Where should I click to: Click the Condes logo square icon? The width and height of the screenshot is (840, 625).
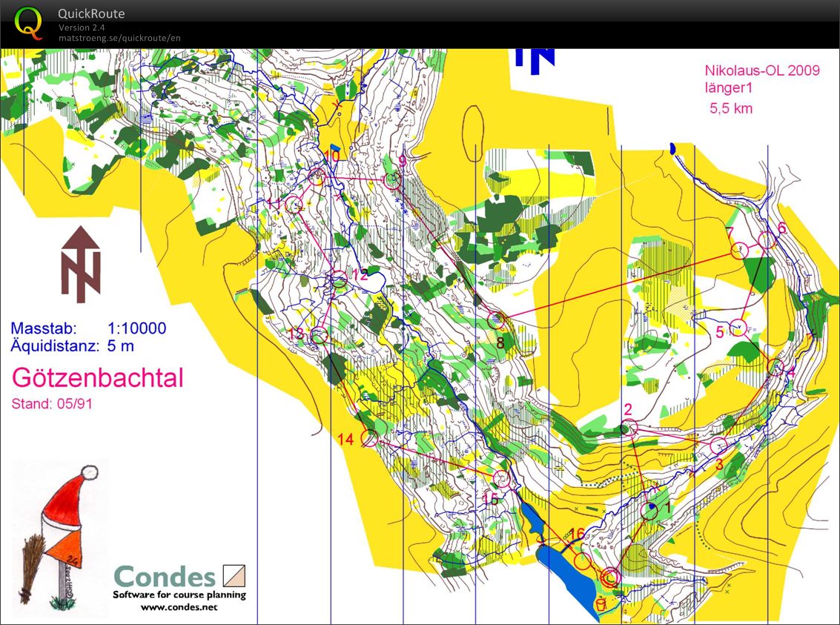234,575
